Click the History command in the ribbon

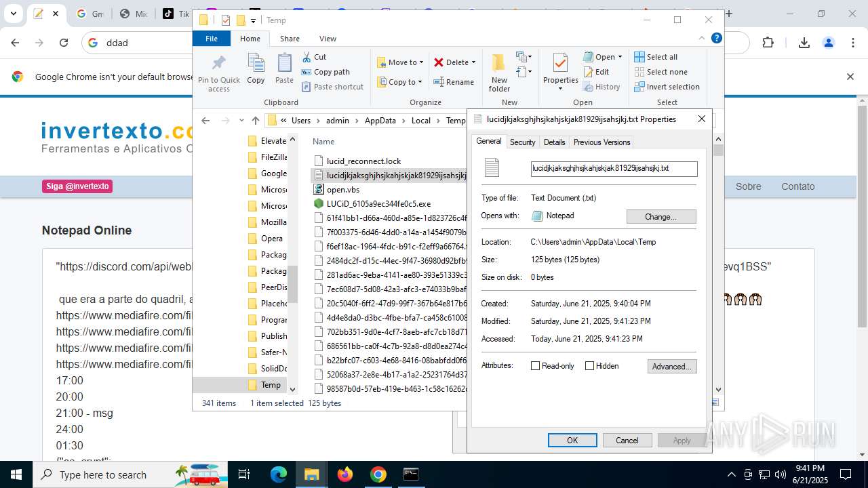pyautogui.click(x=601, y=87)
